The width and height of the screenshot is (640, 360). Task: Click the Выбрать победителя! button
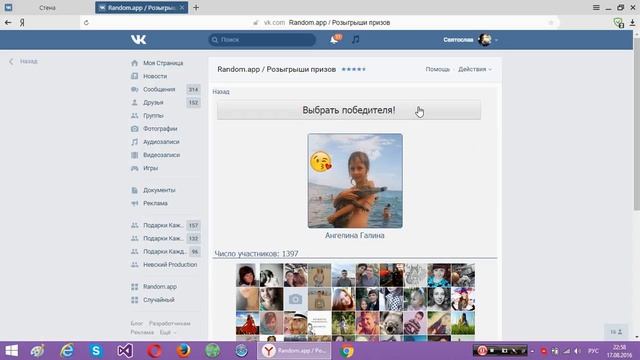click(349, 110)
